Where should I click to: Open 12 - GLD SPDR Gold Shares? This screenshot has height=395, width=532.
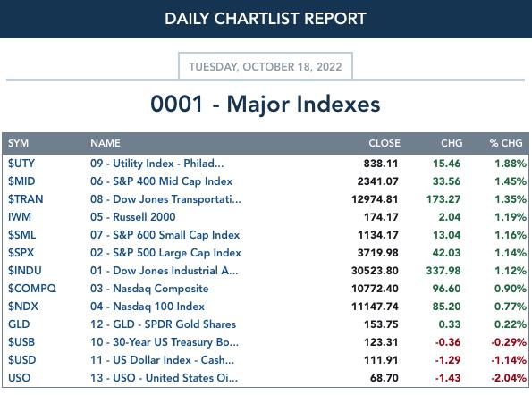coord(163,324)
